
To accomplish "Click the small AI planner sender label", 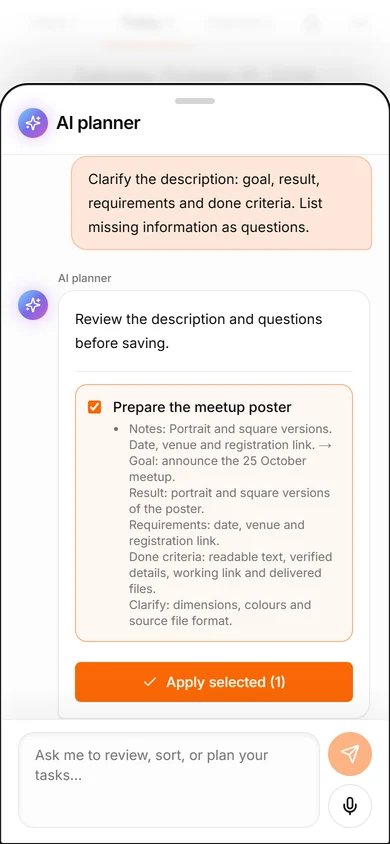I will [x=84, y=278].
